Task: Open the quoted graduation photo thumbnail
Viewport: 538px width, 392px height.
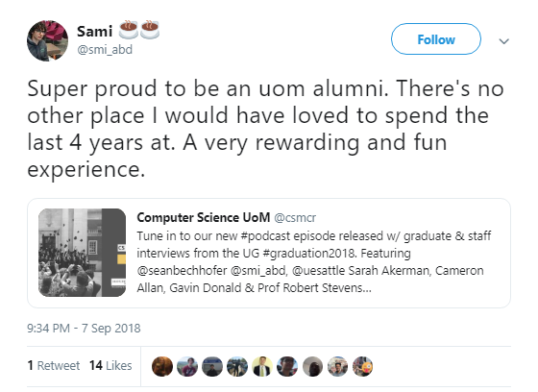Action: tap(82, 253)
